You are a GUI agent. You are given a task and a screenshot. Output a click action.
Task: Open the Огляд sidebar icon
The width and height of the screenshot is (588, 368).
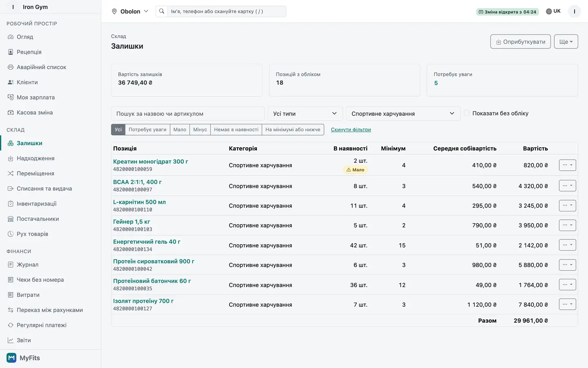coord(11,37)
